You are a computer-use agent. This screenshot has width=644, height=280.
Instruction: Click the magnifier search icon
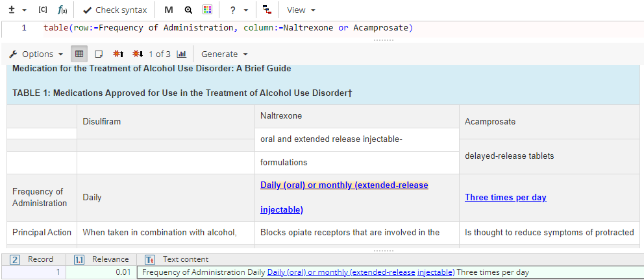pos(188,10)
